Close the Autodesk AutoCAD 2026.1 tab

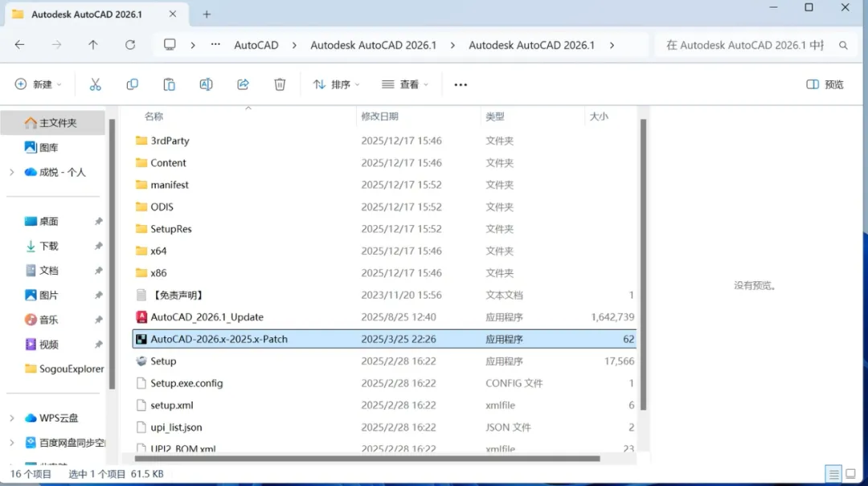pos(173,14)
